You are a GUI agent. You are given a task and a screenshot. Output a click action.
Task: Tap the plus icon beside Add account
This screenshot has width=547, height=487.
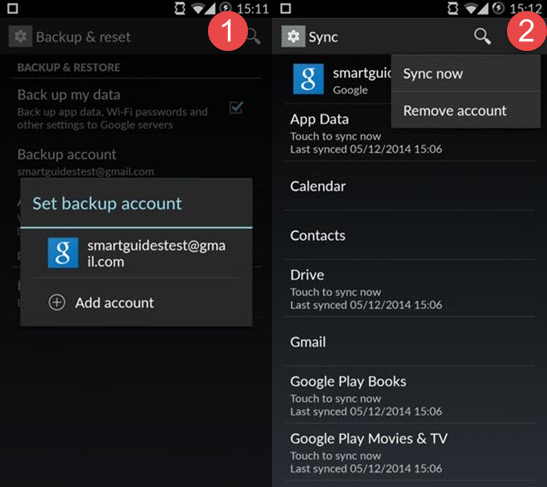point(57,302)
